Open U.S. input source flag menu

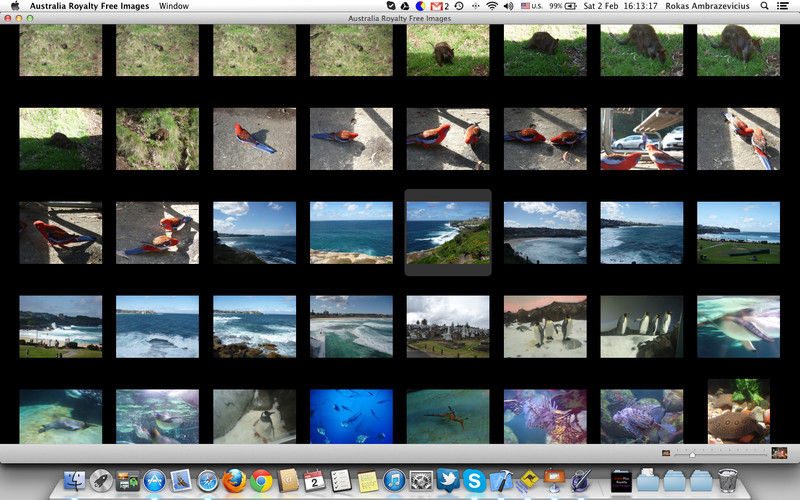(x=532, y=6)
